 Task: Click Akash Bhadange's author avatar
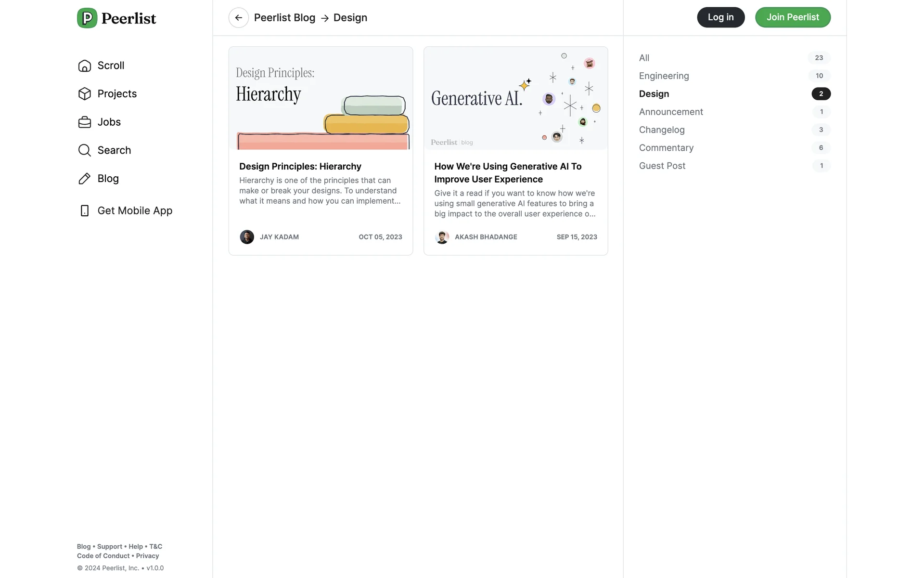(442, 237)
